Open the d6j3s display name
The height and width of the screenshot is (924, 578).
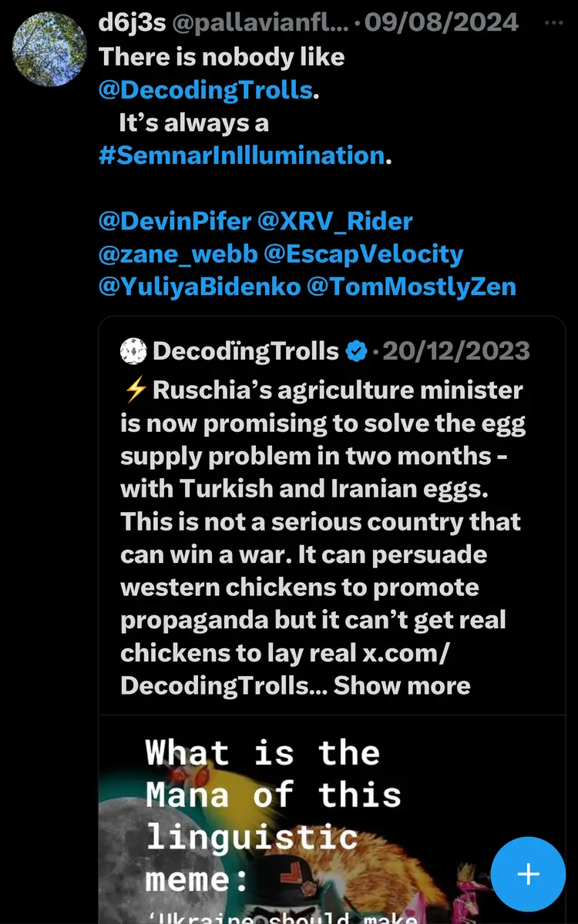pos(132,23)
